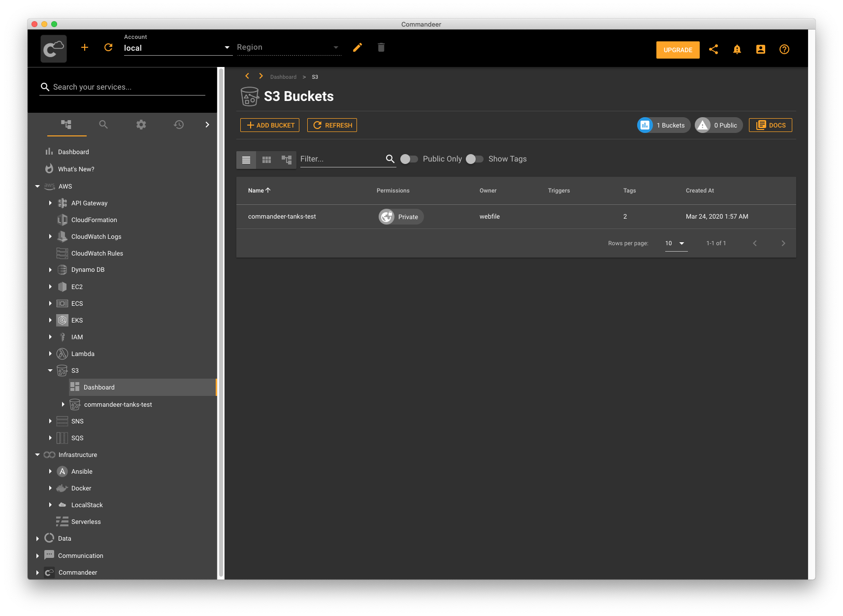This screenshot has height=616, width=843.
Task: Go forward using the breadcrumb right arrow
Action: coord(261,76)
